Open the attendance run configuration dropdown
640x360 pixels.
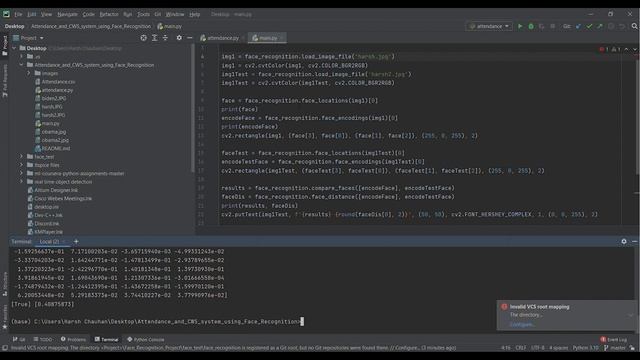(x=489, y=26)
